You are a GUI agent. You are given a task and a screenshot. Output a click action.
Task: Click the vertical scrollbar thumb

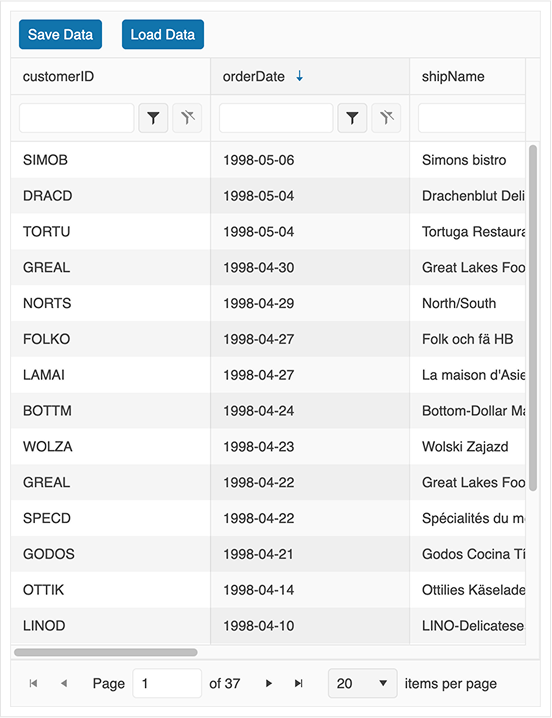click(x=533, y=318)
